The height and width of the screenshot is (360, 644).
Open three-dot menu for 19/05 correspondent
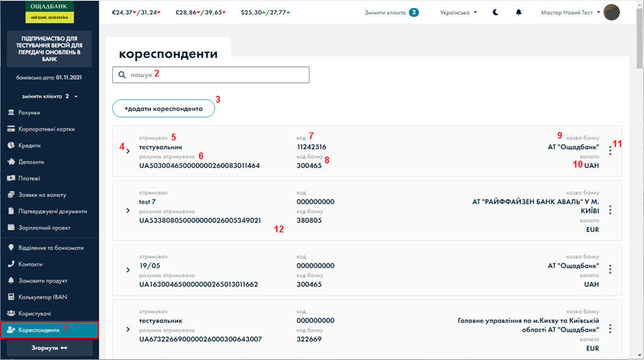[610, 269]
